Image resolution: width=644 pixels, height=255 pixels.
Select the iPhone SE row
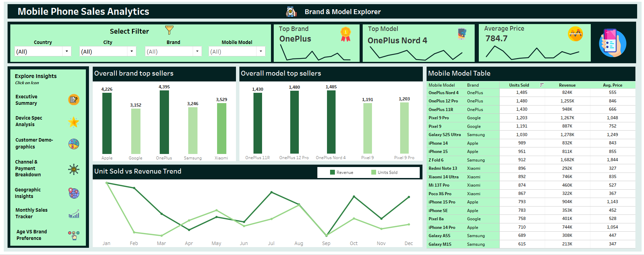[x=531, y=210]
